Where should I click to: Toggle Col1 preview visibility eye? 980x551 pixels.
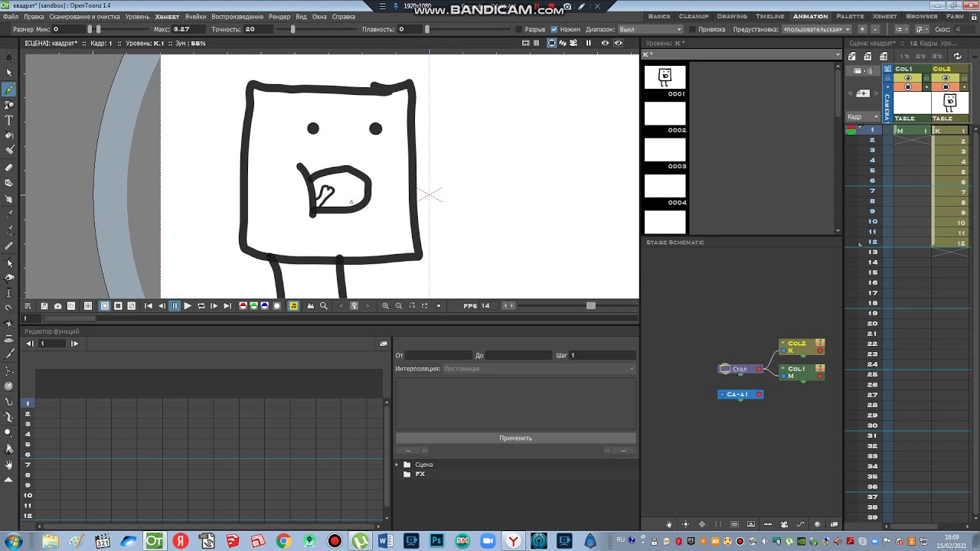[x=908, y=78]
